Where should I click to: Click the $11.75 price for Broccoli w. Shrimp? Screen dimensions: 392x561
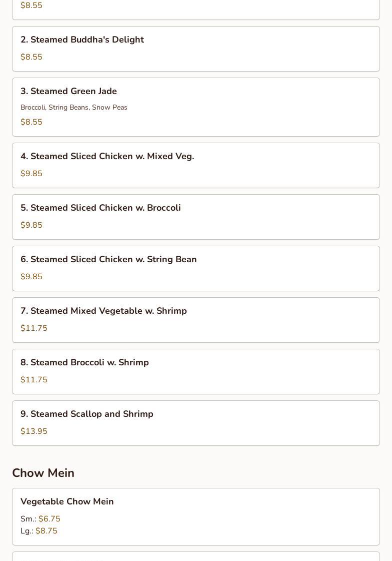click(34, 380)
